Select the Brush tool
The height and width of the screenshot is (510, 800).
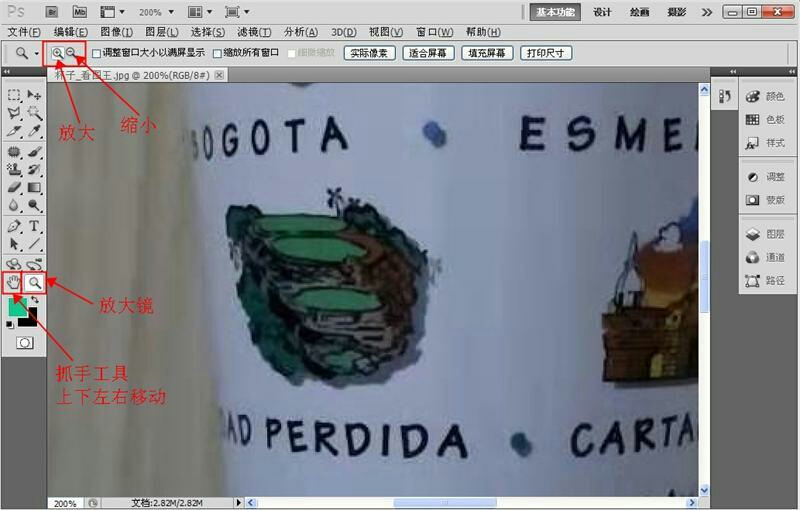click(34, 152)
